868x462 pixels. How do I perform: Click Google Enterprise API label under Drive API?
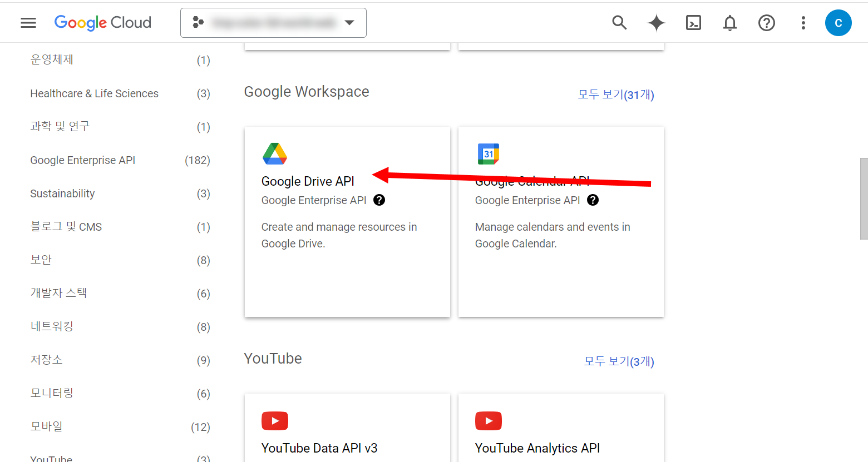coord(314,200)
